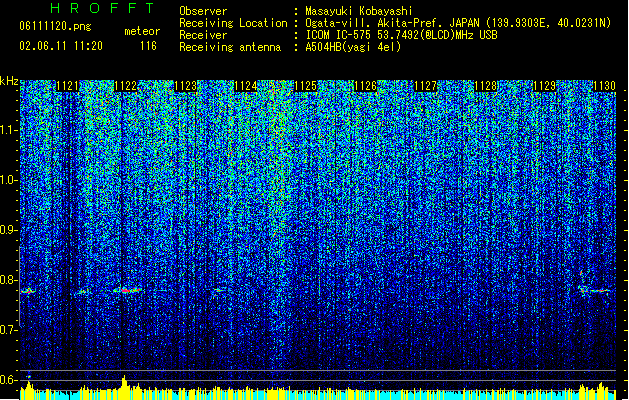Viewport: 629px width, 400px height.
Task: Click the 'meteor' label
Action: tap(142, 31)
